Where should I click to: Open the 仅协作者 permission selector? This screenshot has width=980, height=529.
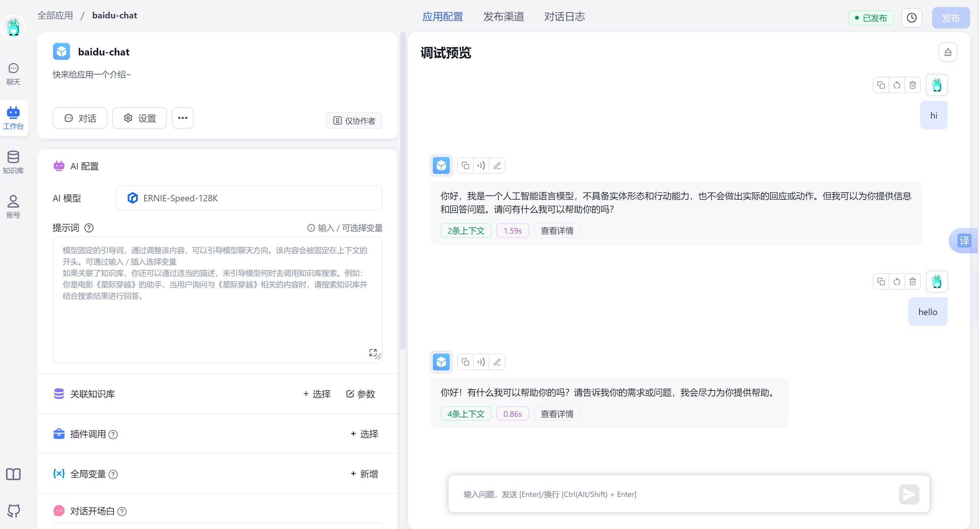click(354, 121)
